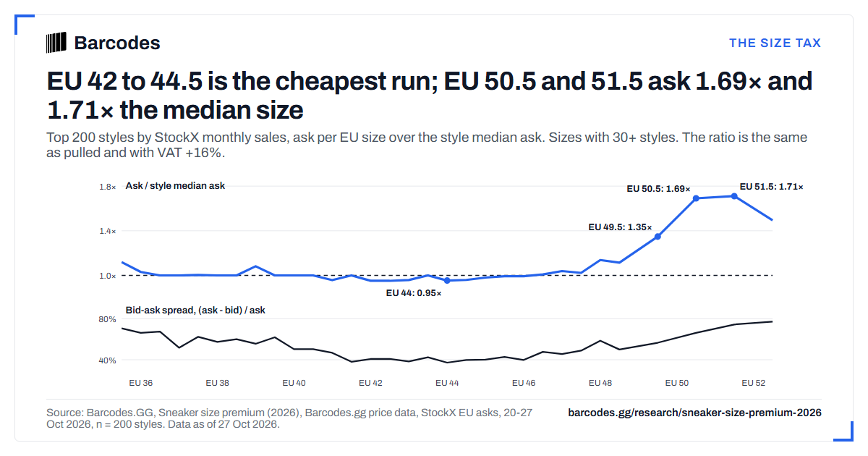Open barcodes.gg/research/sneaker-size-premium-2026 link
This screenshot has width=868, height=456.
pos(694,413)
